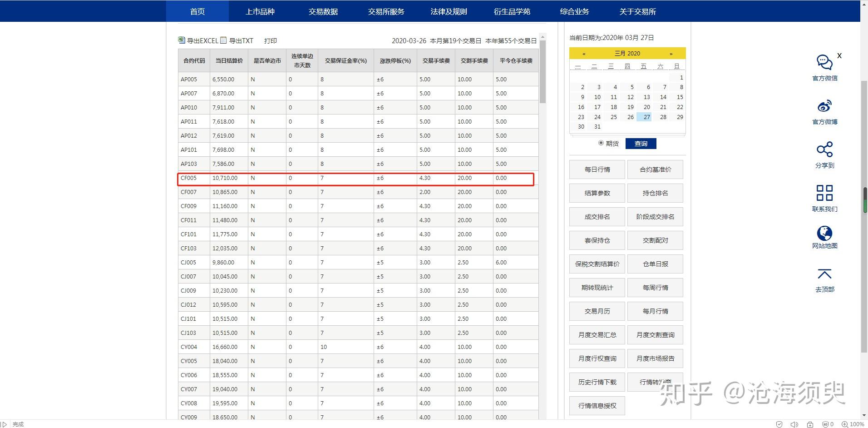Click the 套保持仓 button
Image resolution: width=868 pixels, height=428 pixels.
coord(597,240)
